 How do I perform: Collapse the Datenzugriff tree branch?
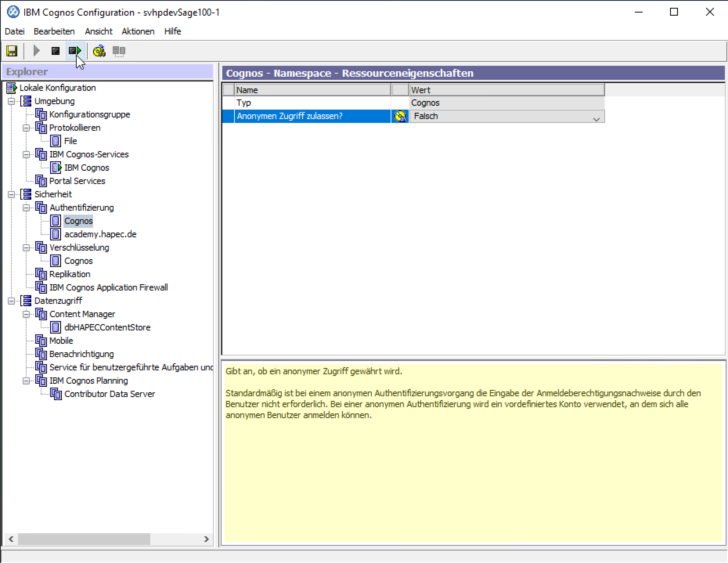pyautogui.click(x=12, y=301)
